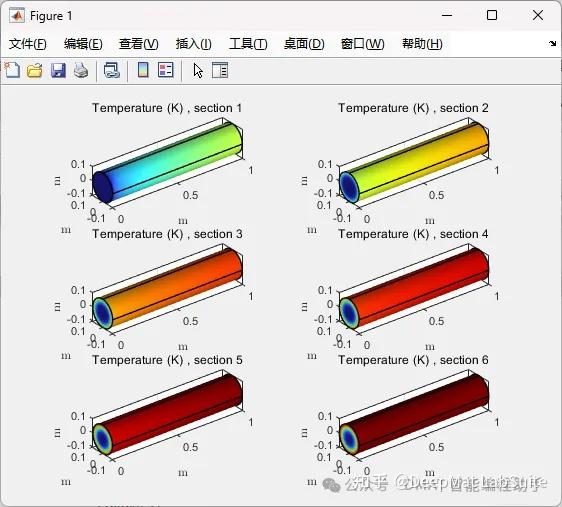Click title 'Temperature (K) , section 1'
The height and width of the screenshot is (507, 562).
(167, 108)
